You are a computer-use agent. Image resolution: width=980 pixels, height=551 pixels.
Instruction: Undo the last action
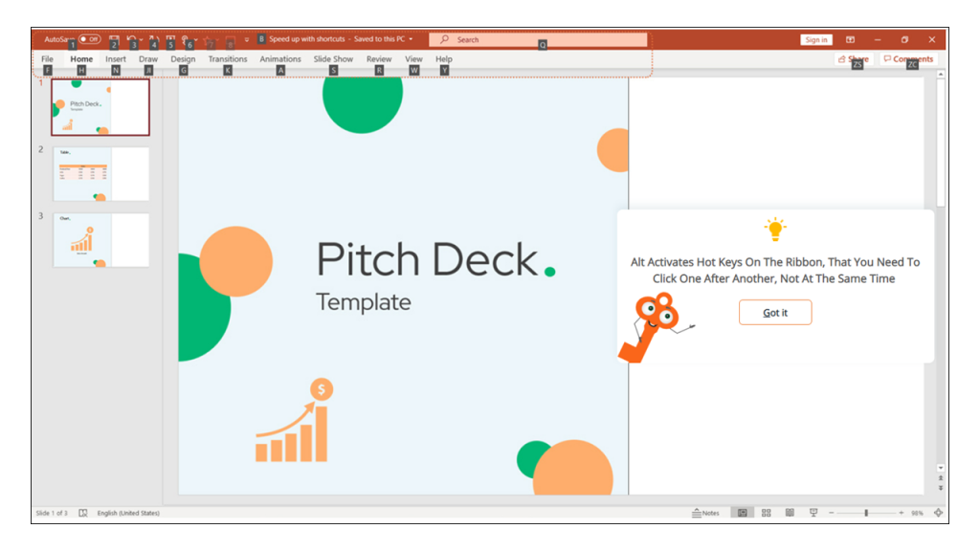[x=133, y=39]
